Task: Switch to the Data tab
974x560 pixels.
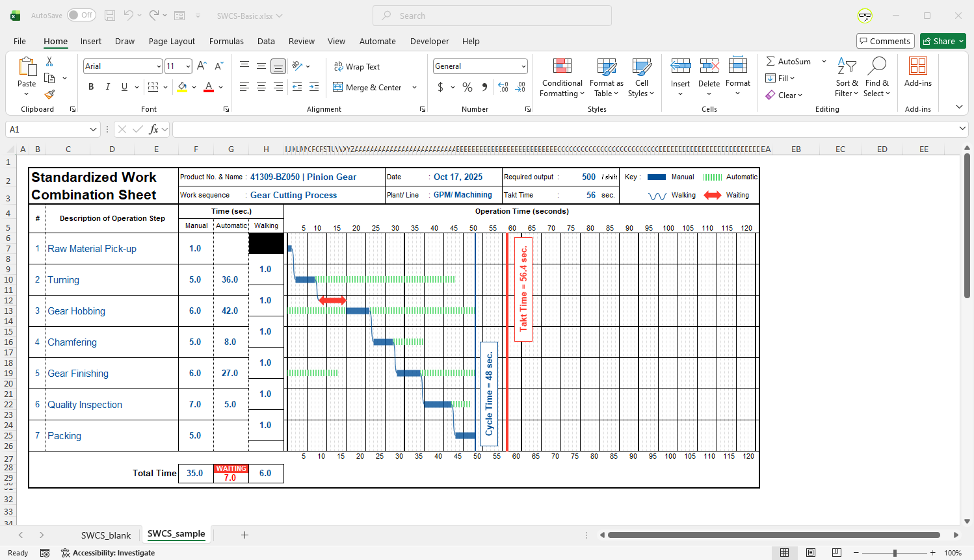Action: [266, 41]
